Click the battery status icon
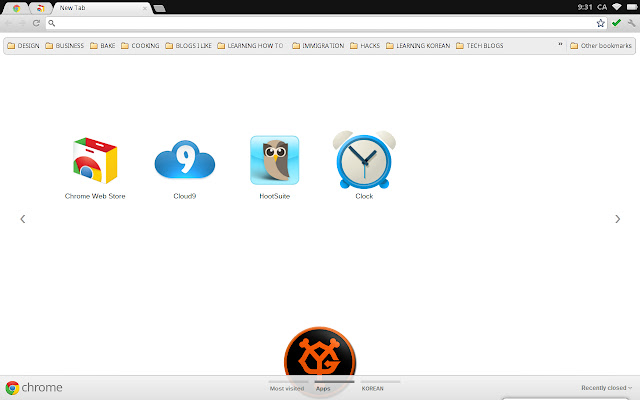The image size is (640, 400). 631,7
